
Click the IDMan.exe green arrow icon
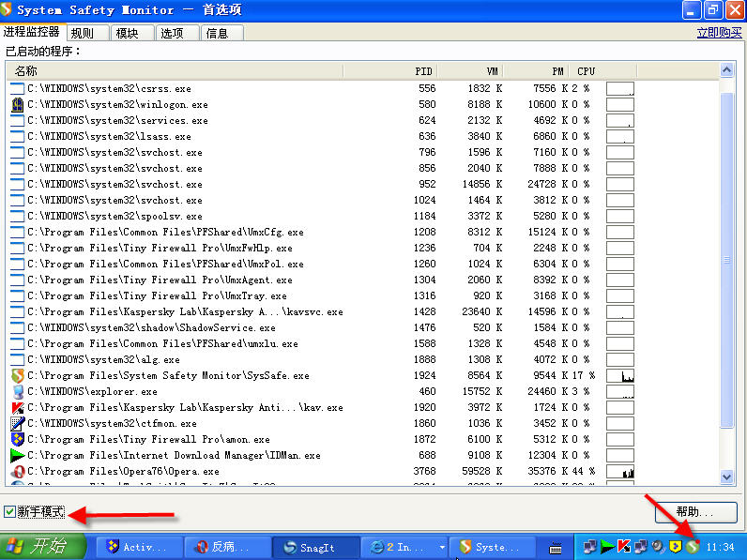(x=18, y=455)
